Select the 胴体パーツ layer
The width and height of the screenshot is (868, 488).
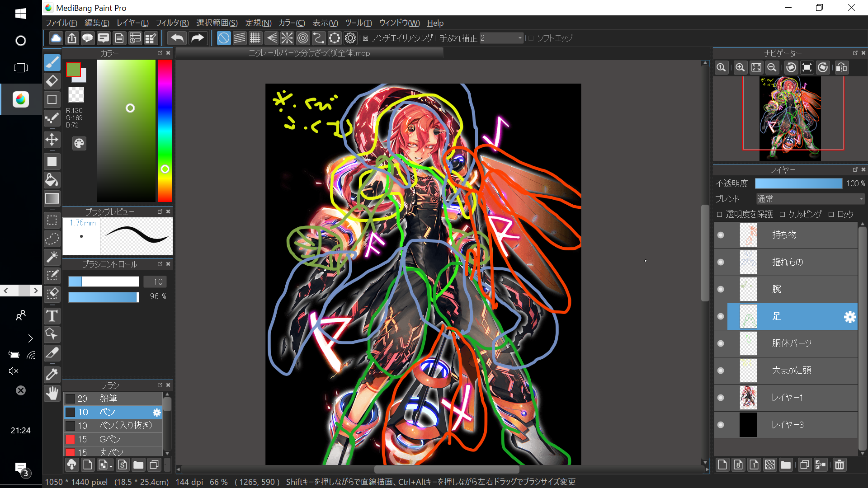click(791, 343)
